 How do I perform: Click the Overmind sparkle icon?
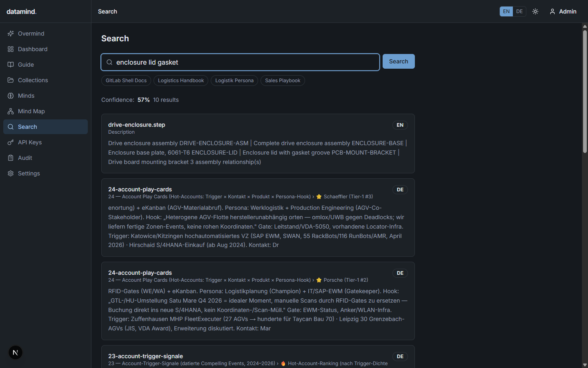pyautogui.click(x=11, y=34)
